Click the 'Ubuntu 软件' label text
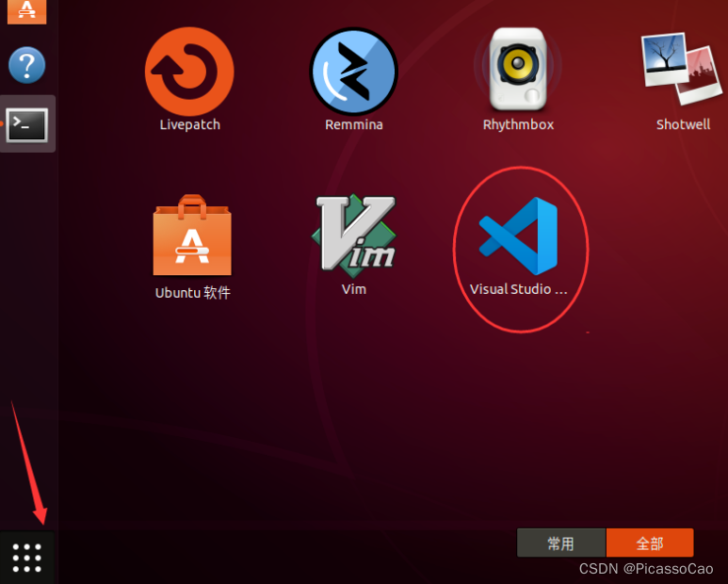This screenshot has height=584, width=728. tap(193, 293)
